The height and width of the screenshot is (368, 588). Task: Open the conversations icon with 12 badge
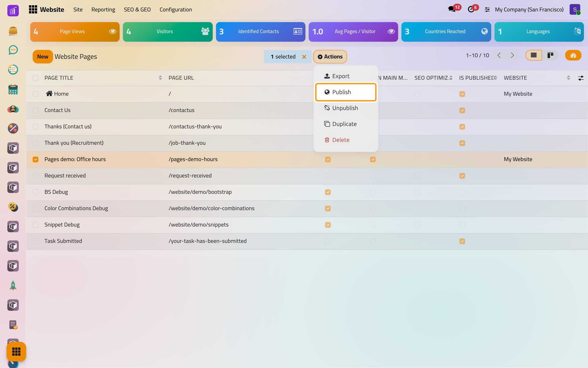(x=452, y=9)
